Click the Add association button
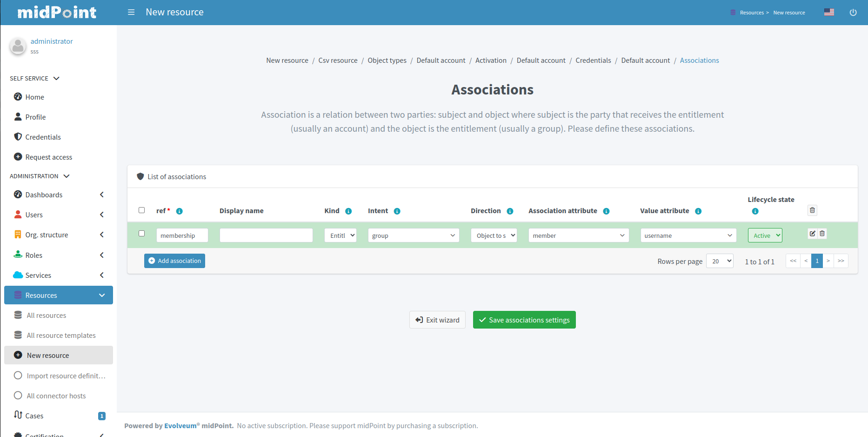The width and height of the screenshot is (868, 437). pos(174,261)
